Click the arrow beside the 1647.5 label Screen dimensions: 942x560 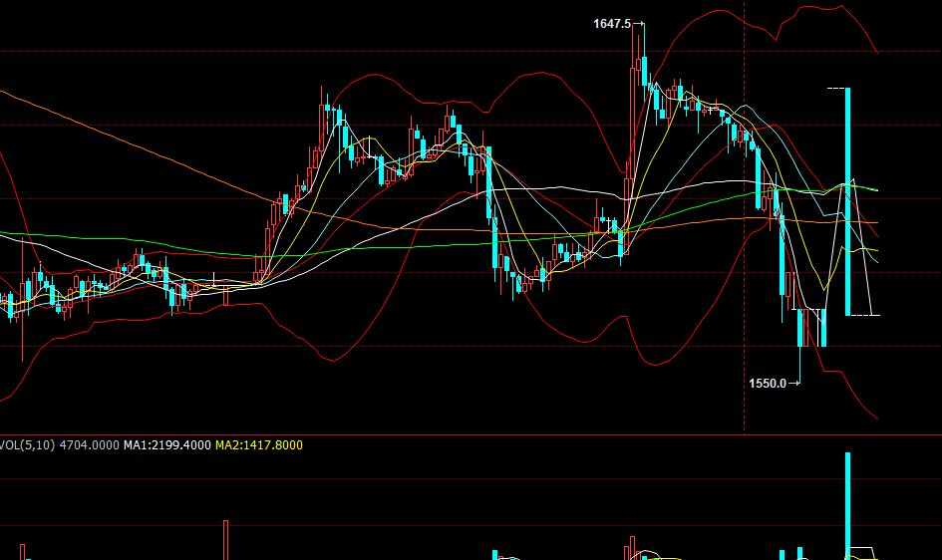click(639, 23)
